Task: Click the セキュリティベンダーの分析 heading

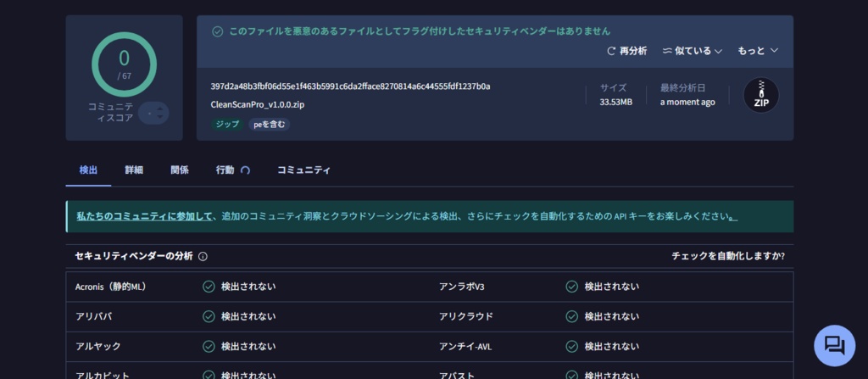Action: [x=134, y=256]
